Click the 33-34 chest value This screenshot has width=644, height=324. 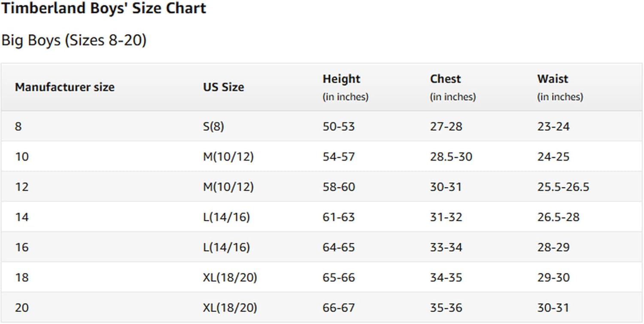(446, 248)
